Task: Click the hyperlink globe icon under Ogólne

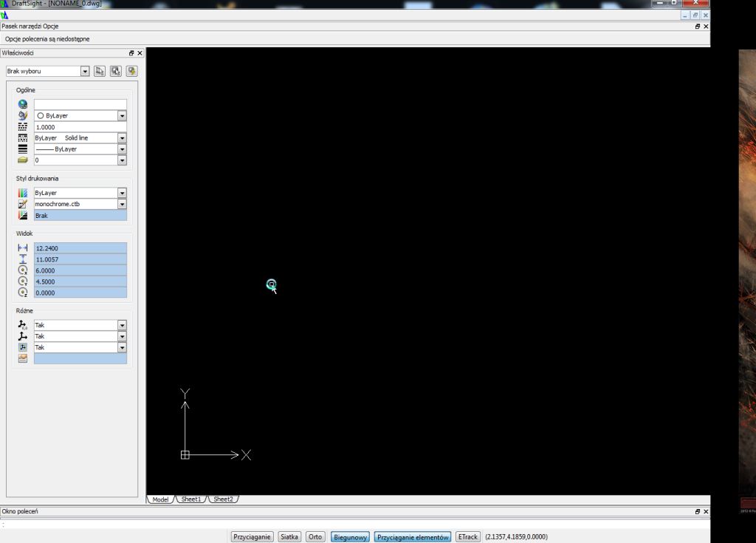Action: 23,104
